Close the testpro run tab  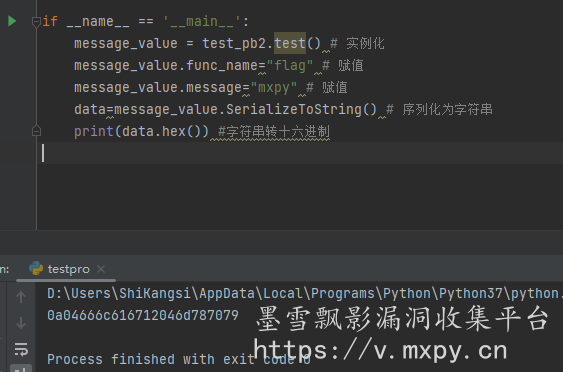[x=101, y=269]
